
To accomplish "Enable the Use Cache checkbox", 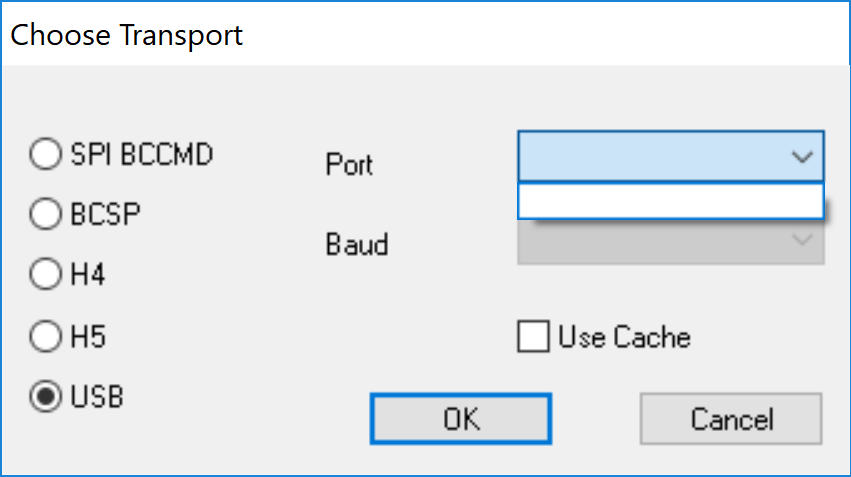I will [533, 336].
